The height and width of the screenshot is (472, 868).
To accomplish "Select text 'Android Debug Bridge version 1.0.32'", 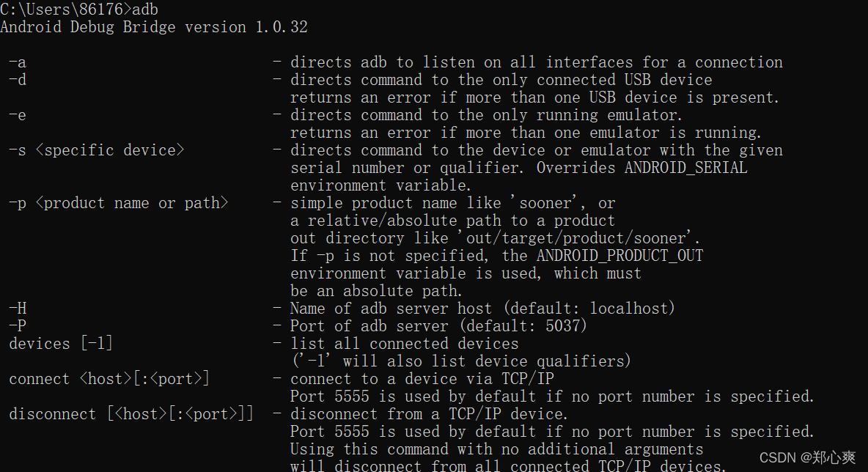I will [x=154, y=27].
